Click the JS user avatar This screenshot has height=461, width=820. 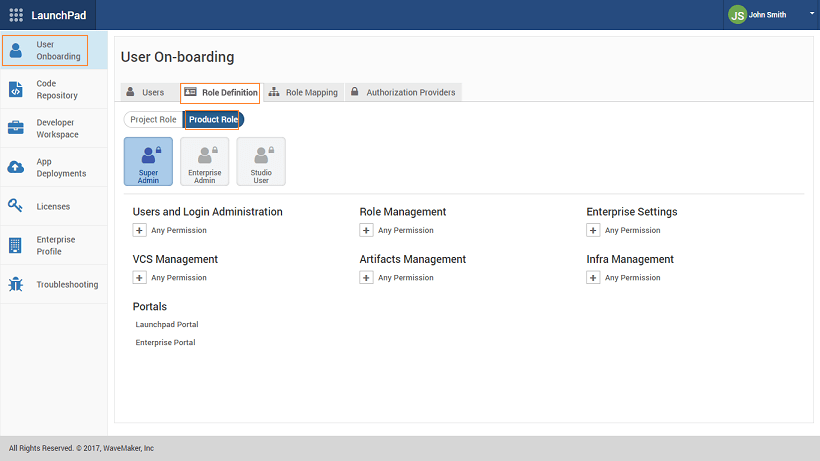tap(737, 15)
